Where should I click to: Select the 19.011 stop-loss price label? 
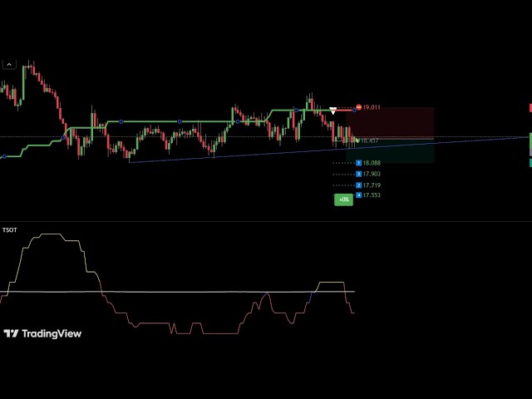point(372,107)
